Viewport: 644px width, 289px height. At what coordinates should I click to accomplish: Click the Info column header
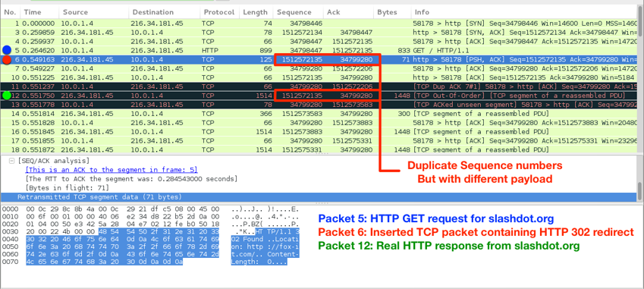525,12
